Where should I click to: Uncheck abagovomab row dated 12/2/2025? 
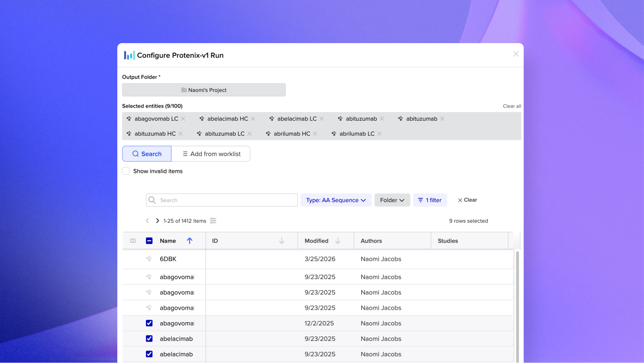tap(149, 323)
